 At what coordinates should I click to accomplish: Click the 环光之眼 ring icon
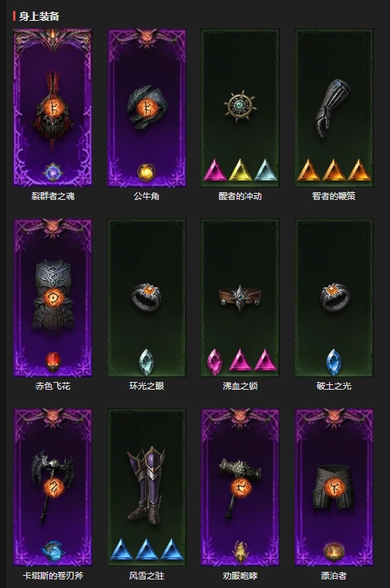pyautogui.click(x=146, y=297)
